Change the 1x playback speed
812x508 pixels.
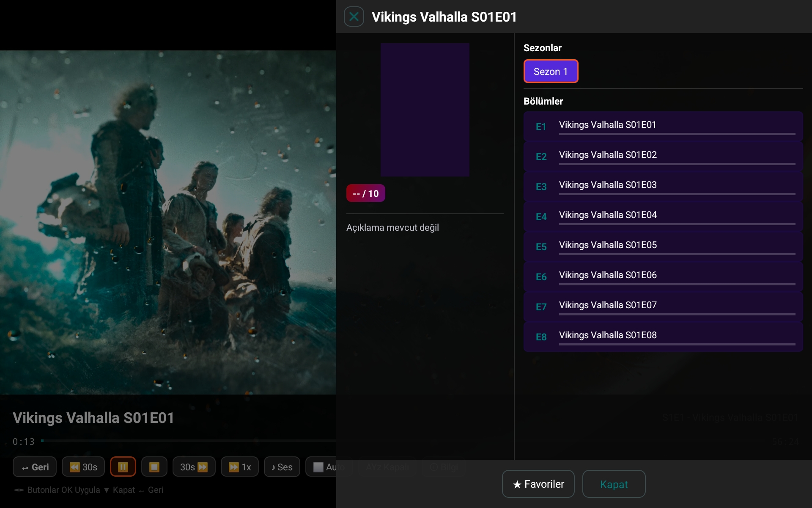pyautogui.click(x=240, y=467)
